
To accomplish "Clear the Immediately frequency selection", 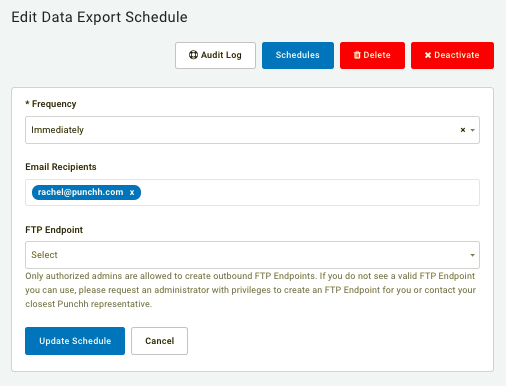I will tap(463, 130).
